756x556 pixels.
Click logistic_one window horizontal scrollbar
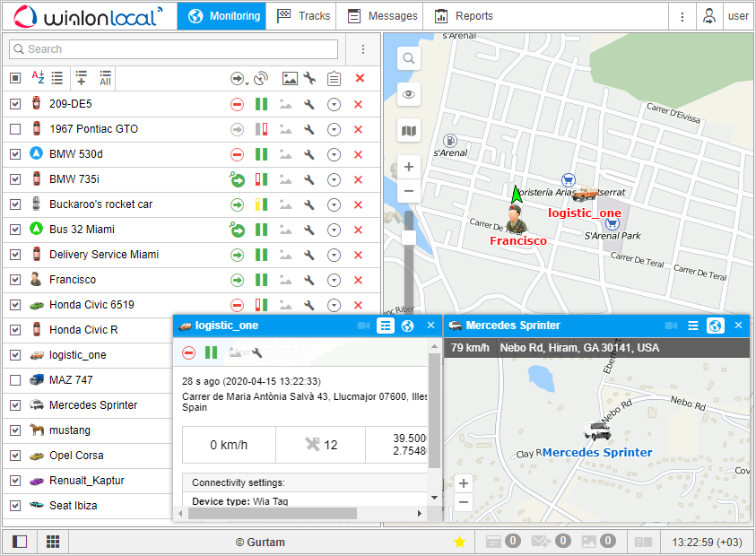pyautogui.click(x=272, y=514)
